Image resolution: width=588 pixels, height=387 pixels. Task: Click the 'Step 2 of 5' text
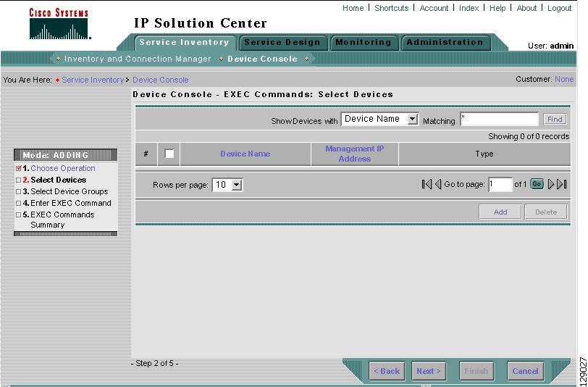(155, 363)
